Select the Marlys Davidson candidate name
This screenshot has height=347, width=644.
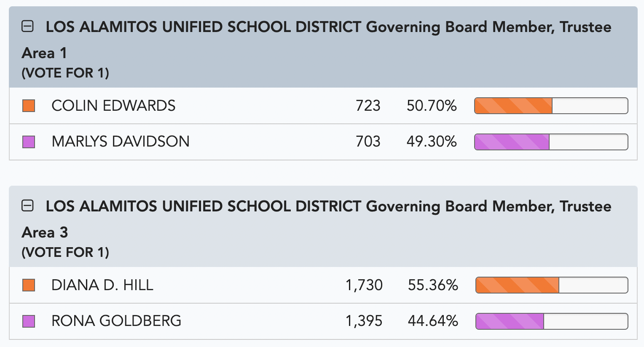pyautogui.click(x=121, y=141)
